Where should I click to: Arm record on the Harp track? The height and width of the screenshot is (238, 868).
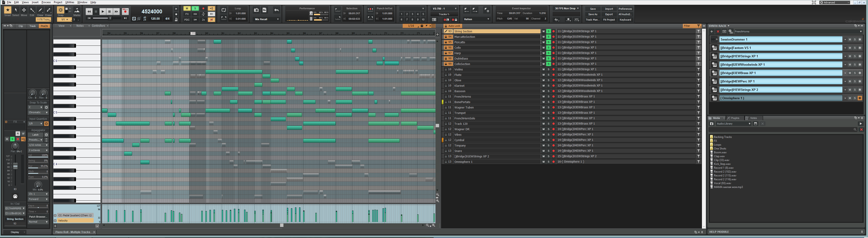(553, 53)
